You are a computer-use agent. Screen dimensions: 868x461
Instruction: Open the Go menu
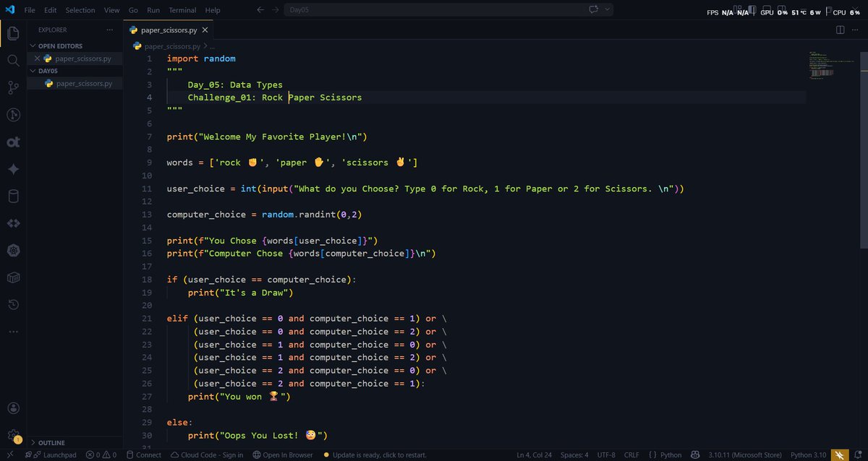(x=133, y=10)
